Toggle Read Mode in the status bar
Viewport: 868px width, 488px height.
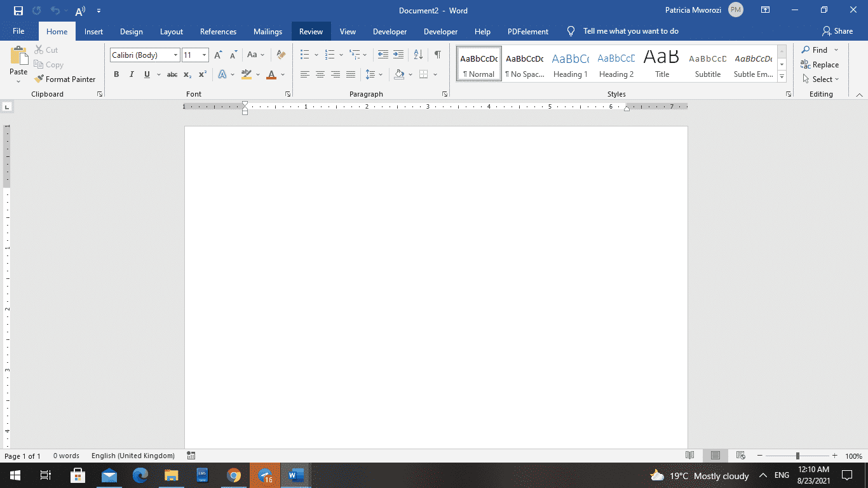(690, 456)
